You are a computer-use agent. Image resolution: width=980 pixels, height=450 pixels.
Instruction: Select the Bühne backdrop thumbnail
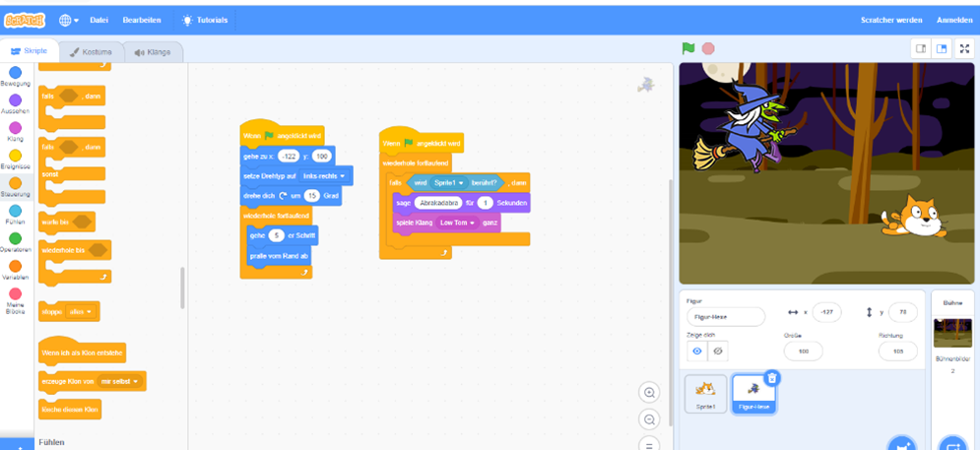951,333
